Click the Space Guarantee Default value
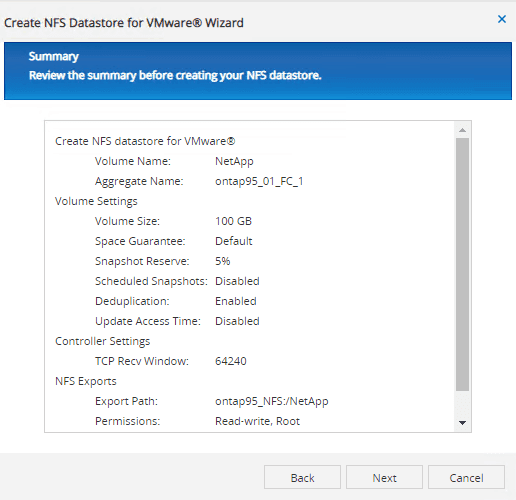516x500 pixels. coord(234,241)
